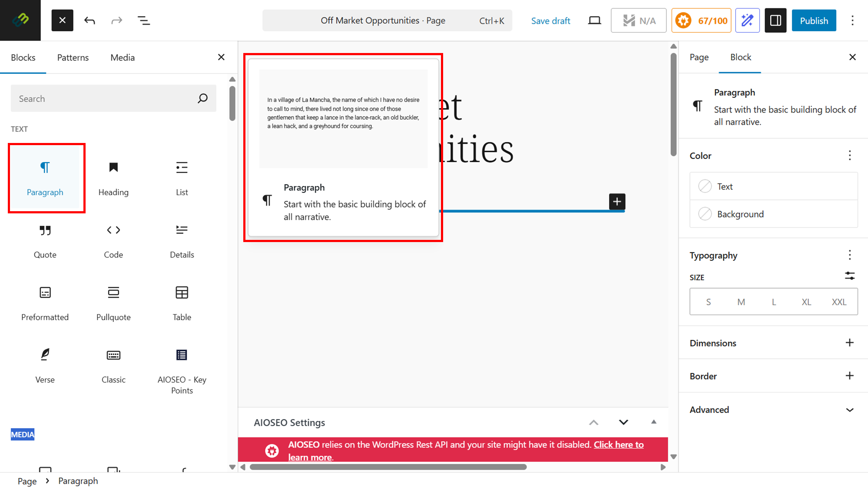The width and height of the screenshot is (868, 488).
Task: Move AIOSEO Settings panel up
Action: click(x=593, y=422)
